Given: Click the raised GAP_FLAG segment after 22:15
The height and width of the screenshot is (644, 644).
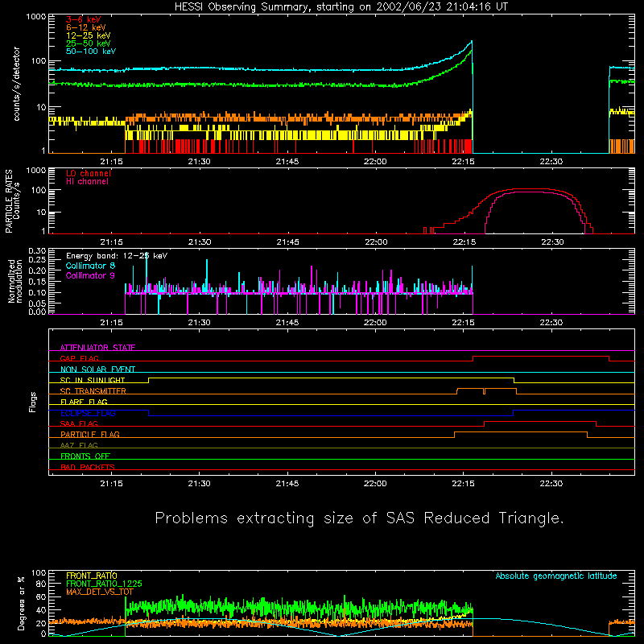Looking at the screenshot, I should [x=540, y=357].
